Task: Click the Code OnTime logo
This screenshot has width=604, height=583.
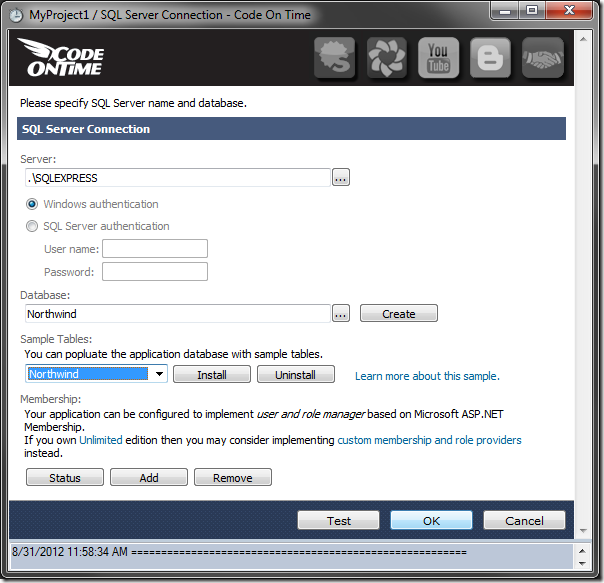Action: coord(62,57)
